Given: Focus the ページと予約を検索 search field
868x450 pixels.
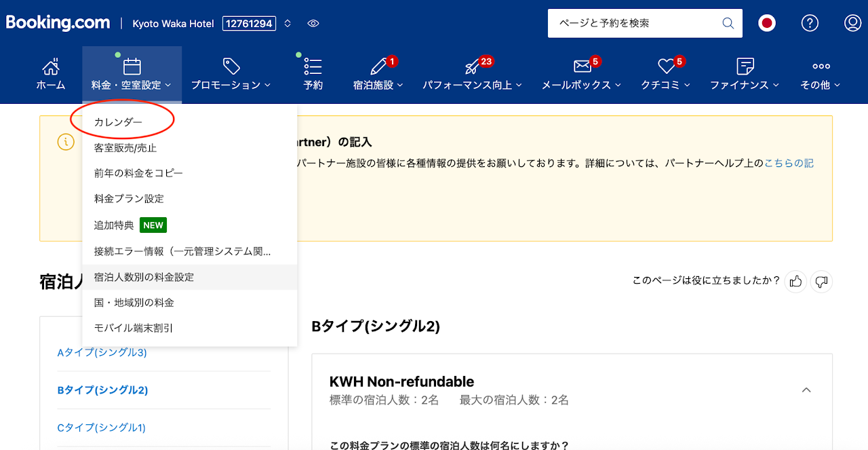Looking at the screenshot, I should 634,23.
